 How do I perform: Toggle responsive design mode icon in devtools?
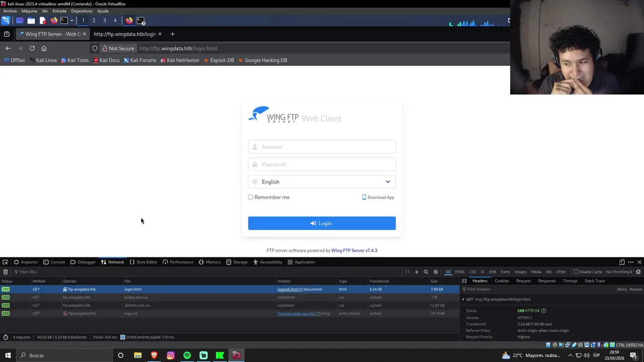[x=622, y=262]
